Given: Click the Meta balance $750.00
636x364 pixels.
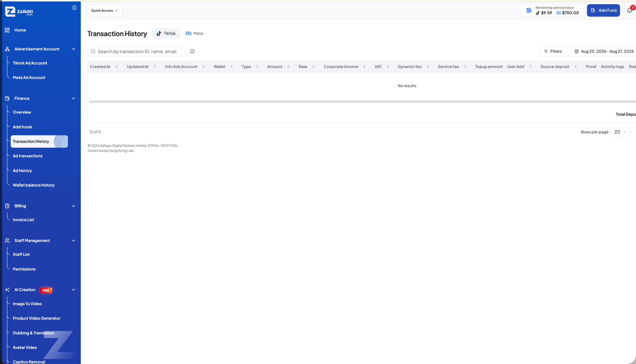Looking at the screenshot, I should [568, 13].
